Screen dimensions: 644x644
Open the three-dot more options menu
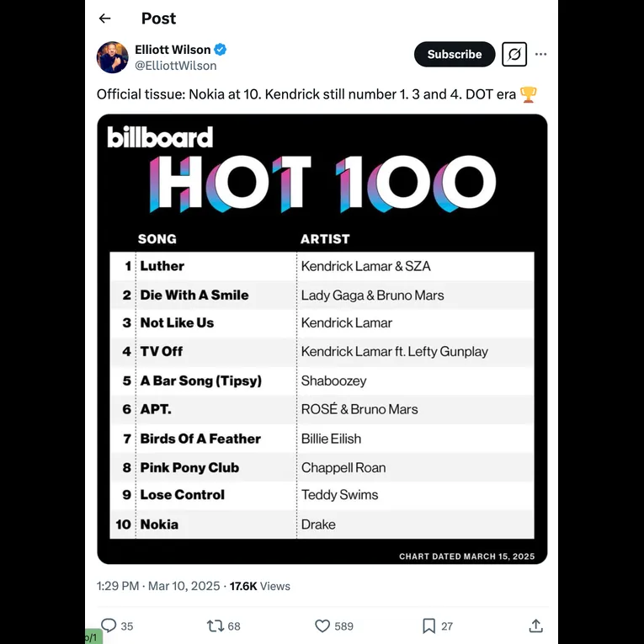tap(540, 55)
